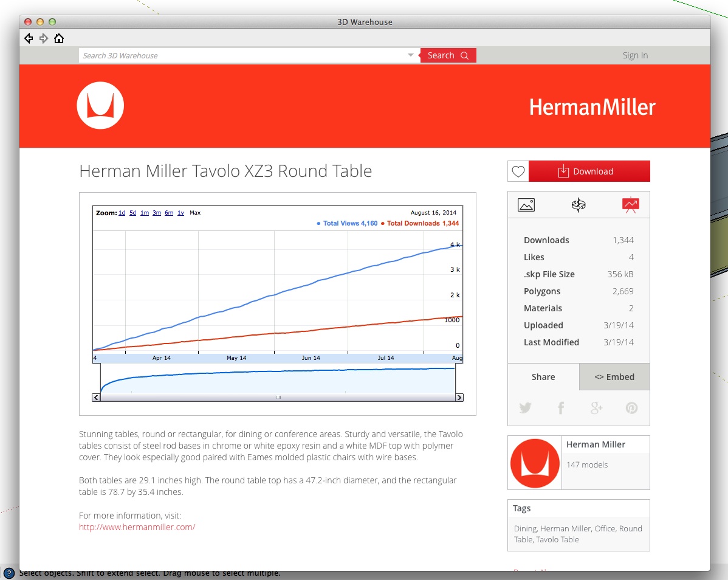Image resolution: width=728 pixels, height=580 pixels.
Task: Click the Total Views 4,160 legend
Action: (347, 223)
